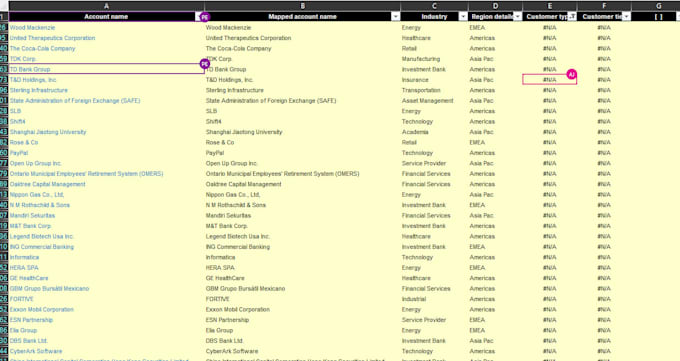Open the Shift4 account link in column A

17,121
